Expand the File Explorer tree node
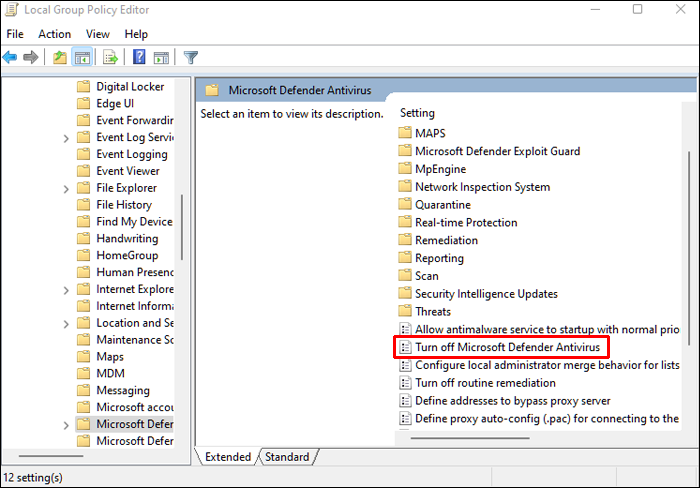The width and height of the screenshot is (700, 488). (66, 189)
